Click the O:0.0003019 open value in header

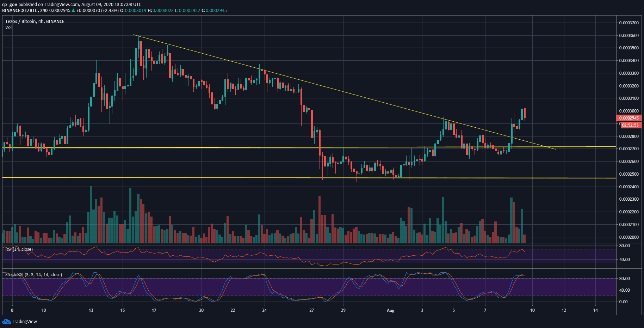pyautogui.click(x=133, y=10)
